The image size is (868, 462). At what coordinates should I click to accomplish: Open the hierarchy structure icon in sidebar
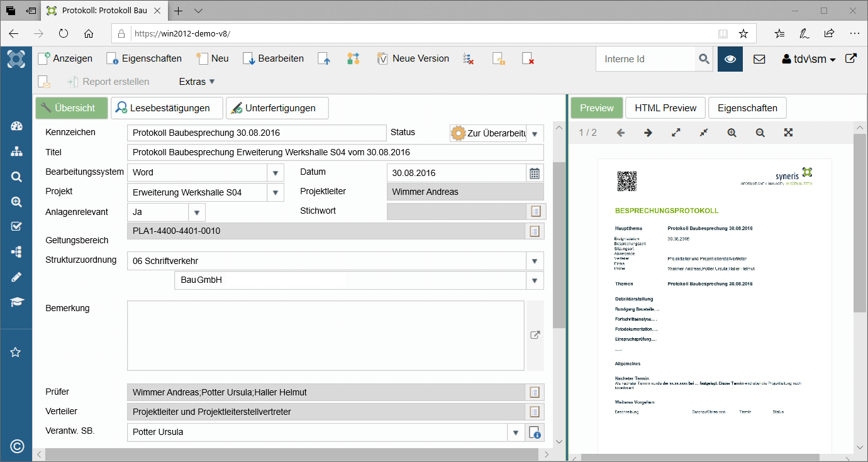(16, 151)
